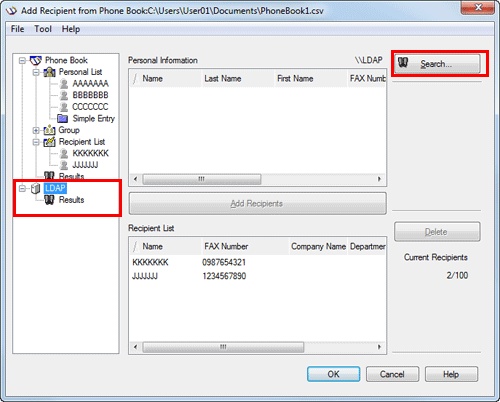Click the Department column header
Image resolution: width=500 pixels, height=402 pixels.
click(x=367, y=247)
